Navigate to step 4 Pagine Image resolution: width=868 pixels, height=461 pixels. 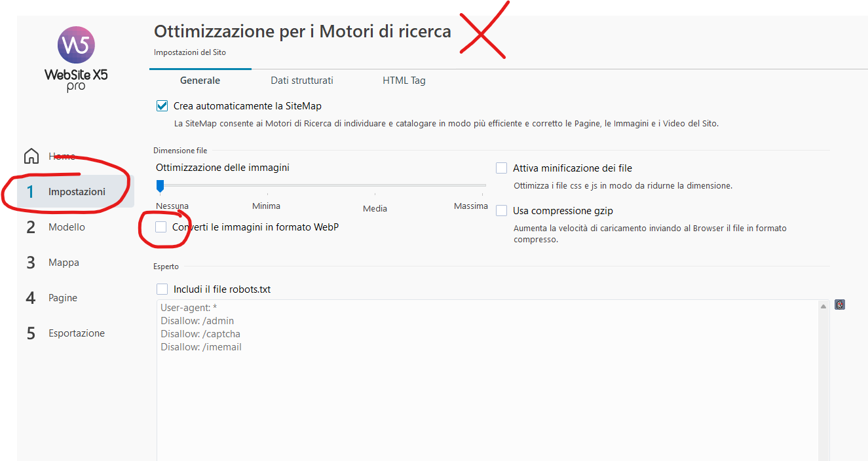click(x=62, y=298)
